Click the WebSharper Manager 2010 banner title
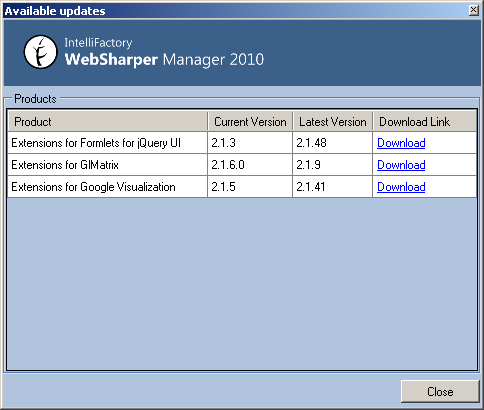This screenshot has height=410, width=484. coord(164,60)
